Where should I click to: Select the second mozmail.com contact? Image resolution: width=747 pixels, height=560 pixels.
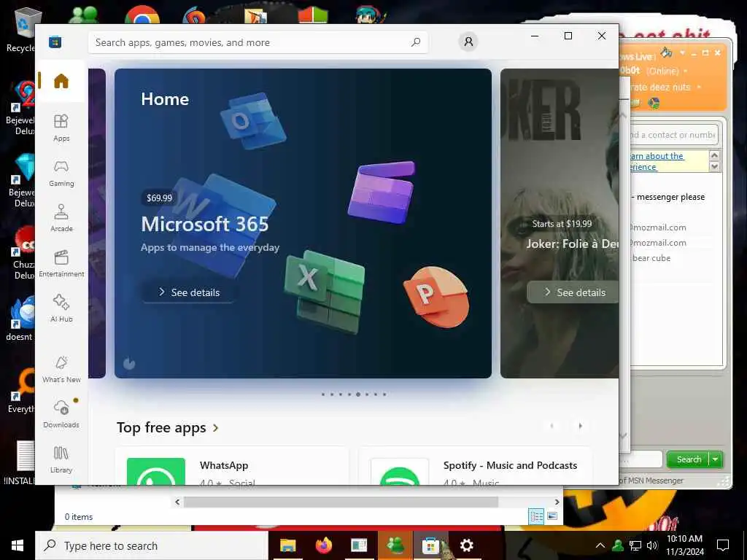click(659, 243)
